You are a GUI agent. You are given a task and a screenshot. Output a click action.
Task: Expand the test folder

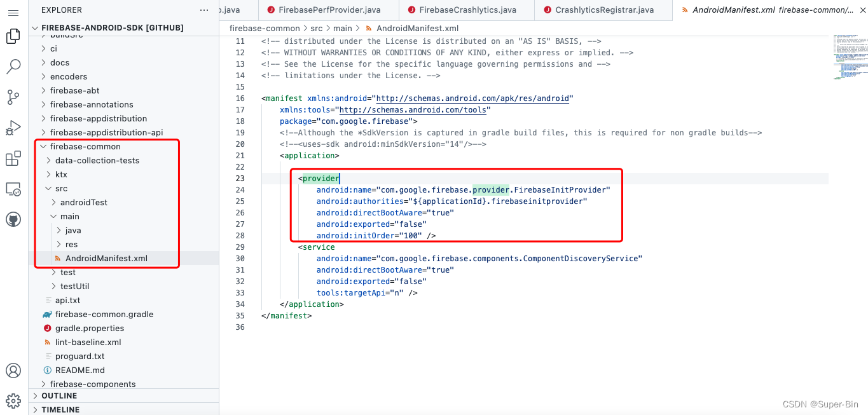pos(124,272)
